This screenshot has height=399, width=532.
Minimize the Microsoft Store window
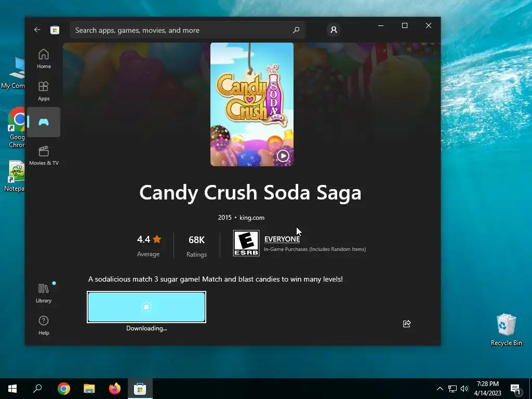point(381,25)
